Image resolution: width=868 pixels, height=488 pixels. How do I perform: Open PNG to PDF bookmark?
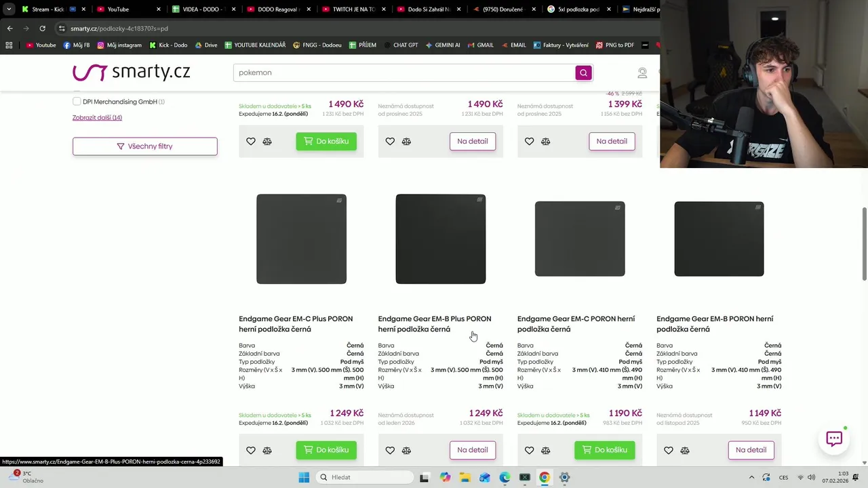pyautogui.click(x=614, y=45)
